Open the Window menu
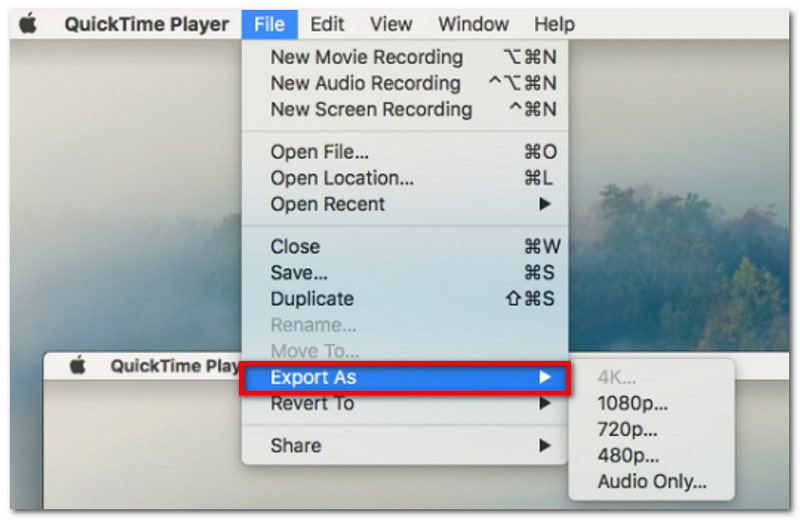This screenshot has height=520, width=800. [x=473, y=24]
